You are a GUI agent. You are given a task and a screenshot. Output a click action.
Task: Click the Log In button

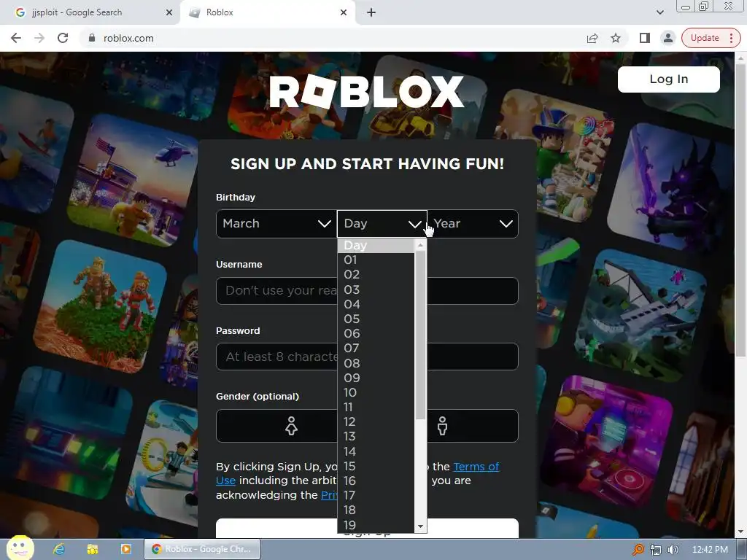668,79
